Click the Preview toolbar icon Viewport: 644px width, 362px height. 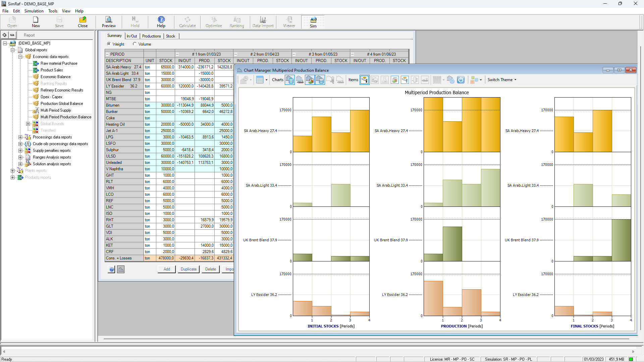coord(109,22)
